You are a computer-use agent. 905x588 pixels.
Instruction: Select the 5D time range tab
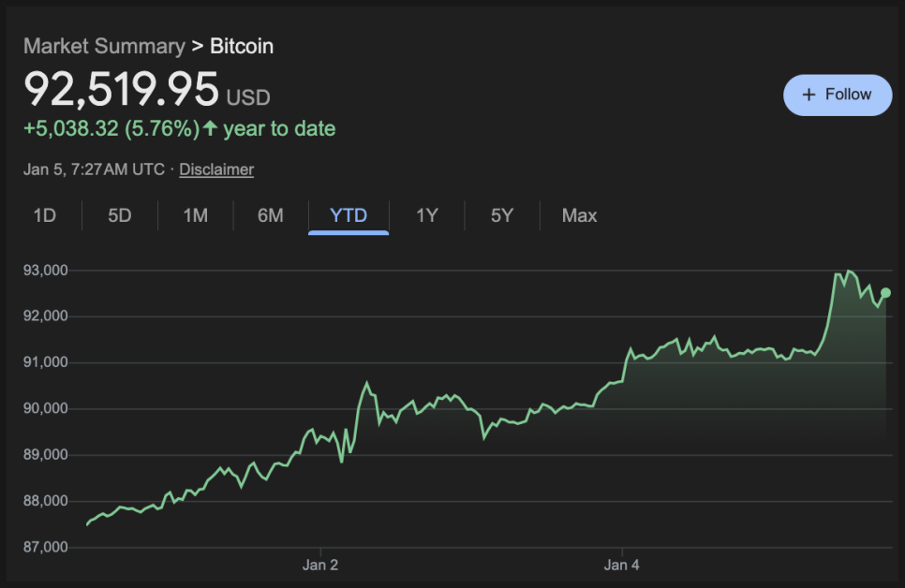coord(120,215)
